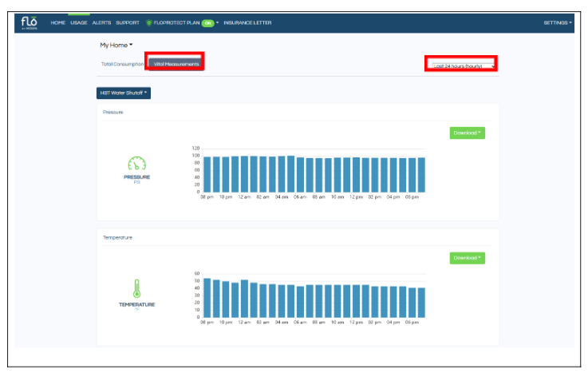The width and height of the screenshot is (588, 373).
Task: Click the Temperature section heading
Action: point(117,237)
